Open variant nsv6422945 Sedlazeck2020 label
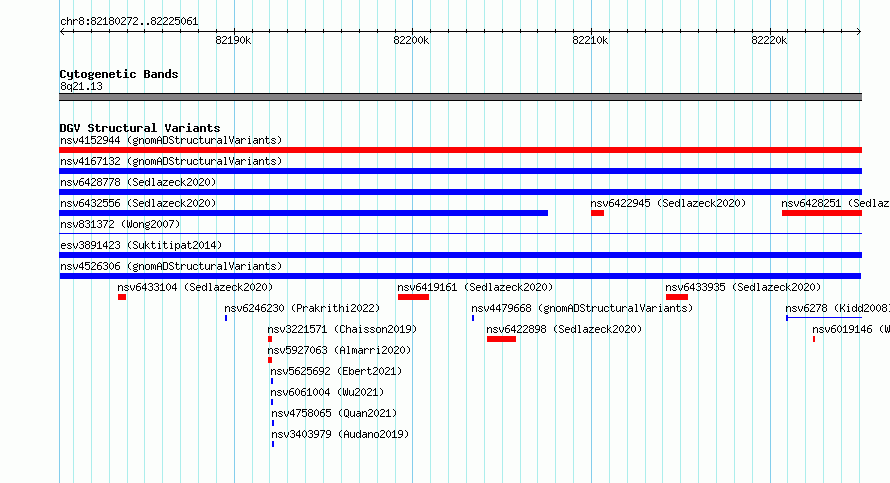Image resolution: width=890 pixels, height=483 pixels. 668,203
